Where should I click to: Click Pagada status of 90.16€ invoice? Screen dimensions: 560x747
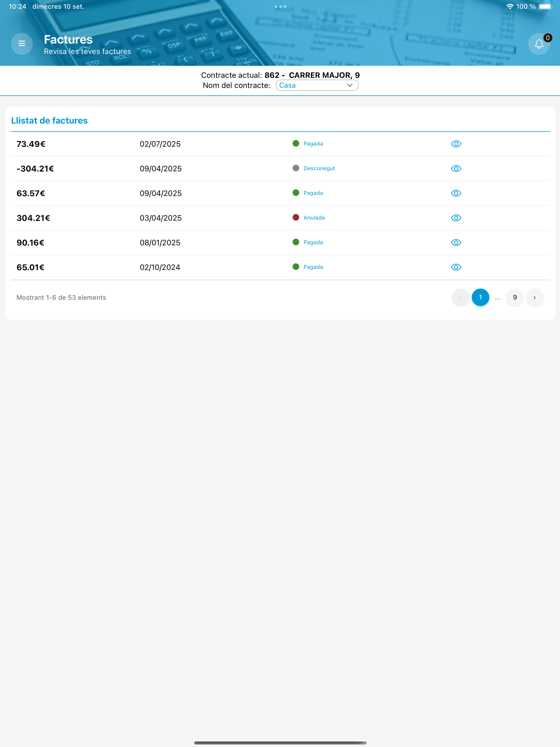click(313, 242)
